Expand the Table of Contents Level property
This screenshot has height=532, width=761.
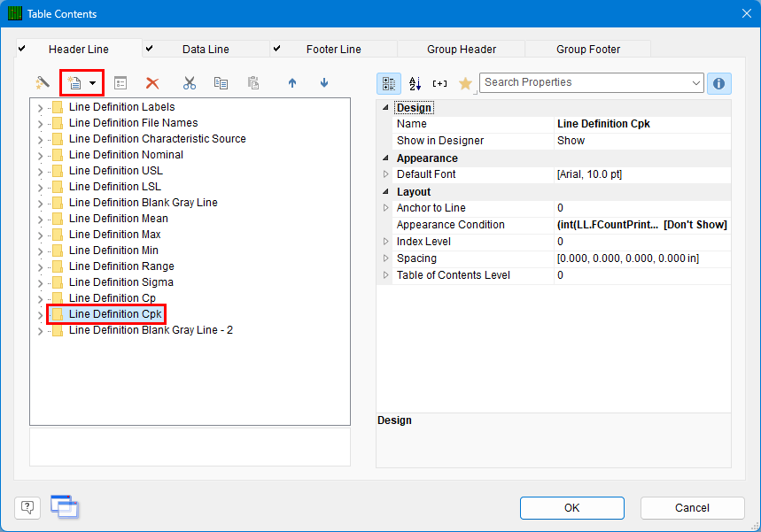pos(386,275)
